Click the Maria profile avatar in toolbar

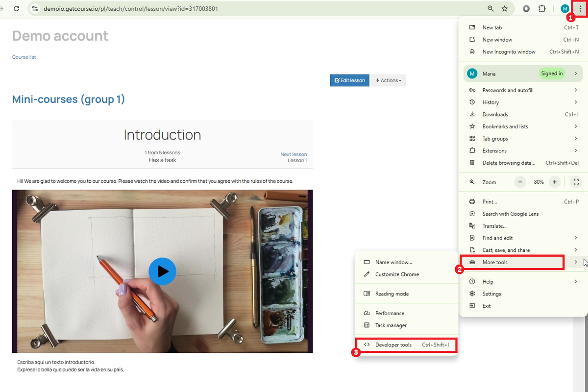(565, 9)
